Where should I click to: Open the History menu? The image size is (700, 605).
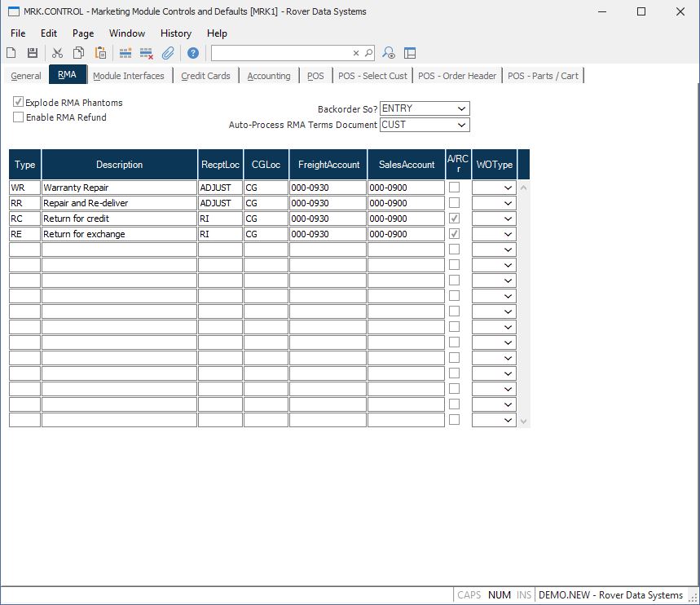click(175, 33)
